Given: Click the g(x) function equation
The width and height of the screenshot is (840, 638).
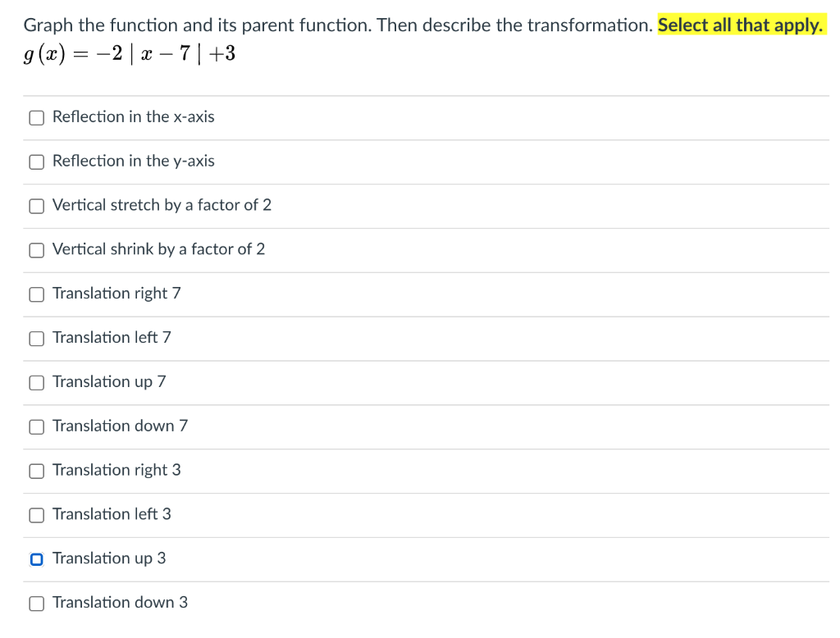Looking at the screenshot, I should tap(130, 53).
